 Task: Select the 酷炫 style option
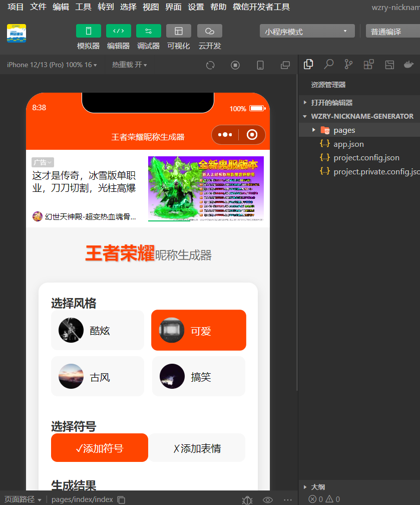pyautogui.click(x=98, y=330)
